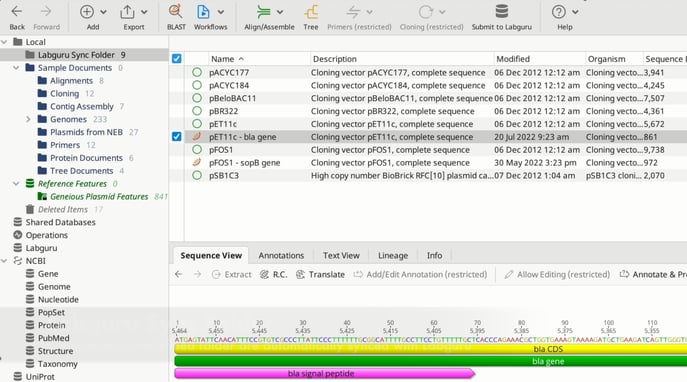Click the Translate button
687x382 pixels.
click(320, 275)
